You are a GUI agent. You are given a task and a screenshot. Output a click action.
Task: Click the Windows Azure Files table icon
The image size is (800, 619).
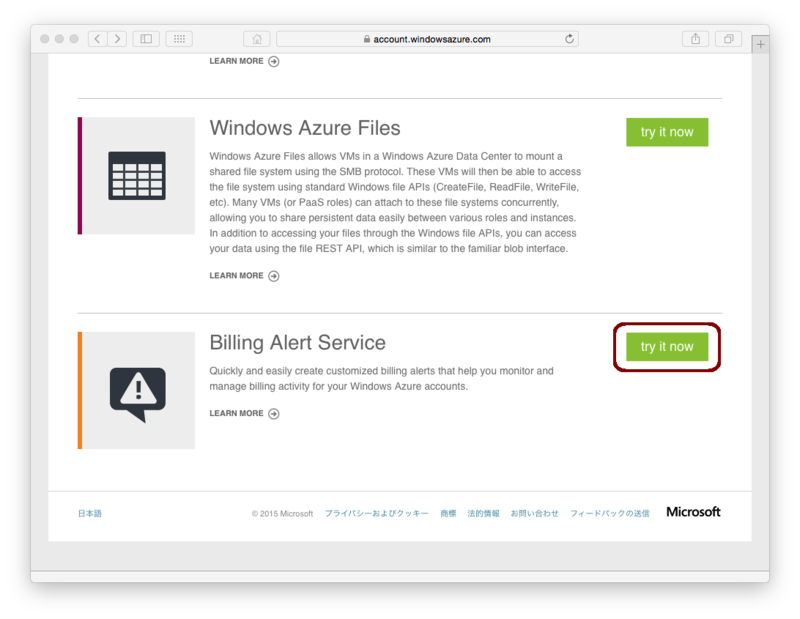(137, 176)
